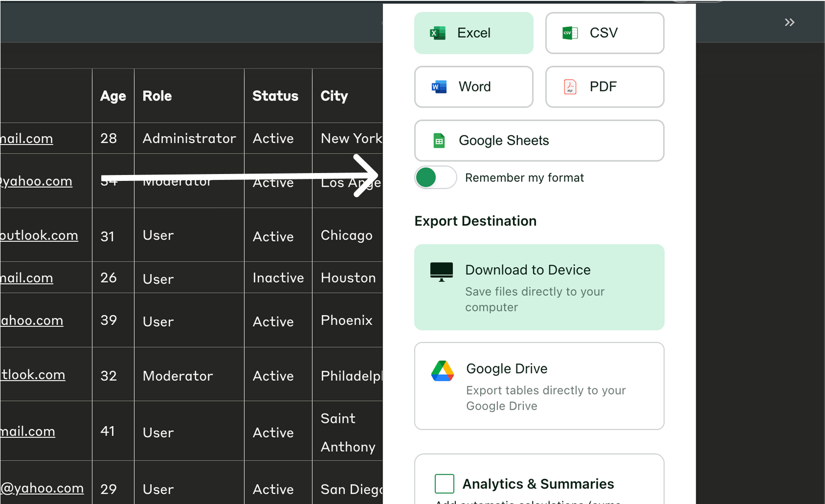Click the Inactive status cell
Viewport: 825px width, 504px height.
click(x=278, y=278)
